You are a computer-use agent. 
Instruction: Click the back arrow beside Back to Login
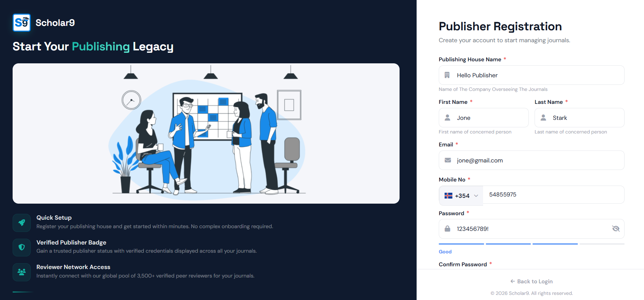512,281
